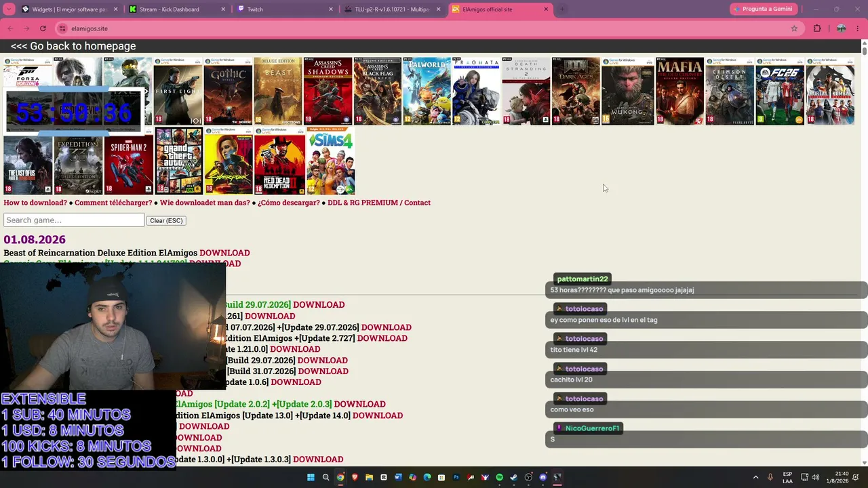Screen dimensions: 868x488
Task: Click the Pregunta a Gemini button
Action: 762,9
